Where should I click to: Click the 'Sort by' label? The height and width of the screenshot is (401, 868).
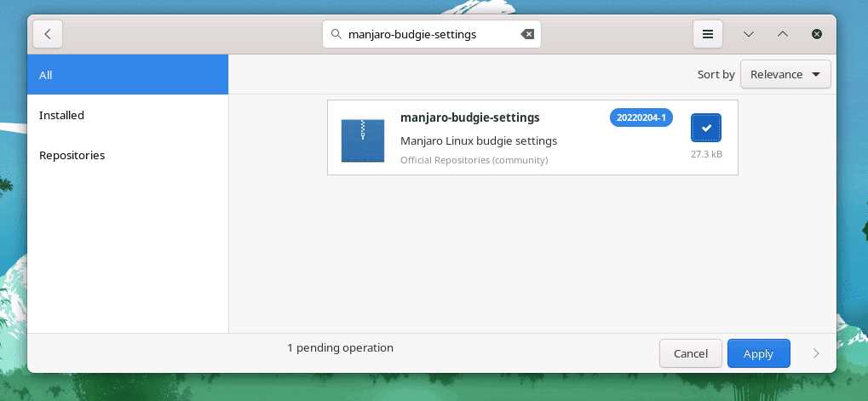(716, 74)
